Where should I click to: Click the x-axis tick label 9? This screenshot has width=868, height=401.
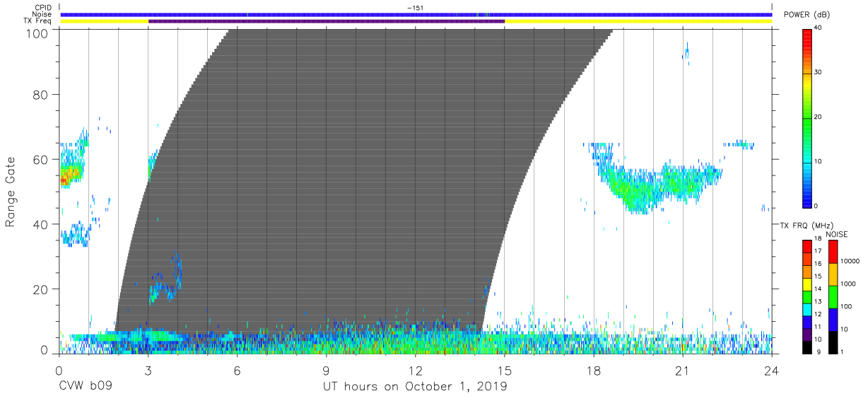[x=327, y=370]
